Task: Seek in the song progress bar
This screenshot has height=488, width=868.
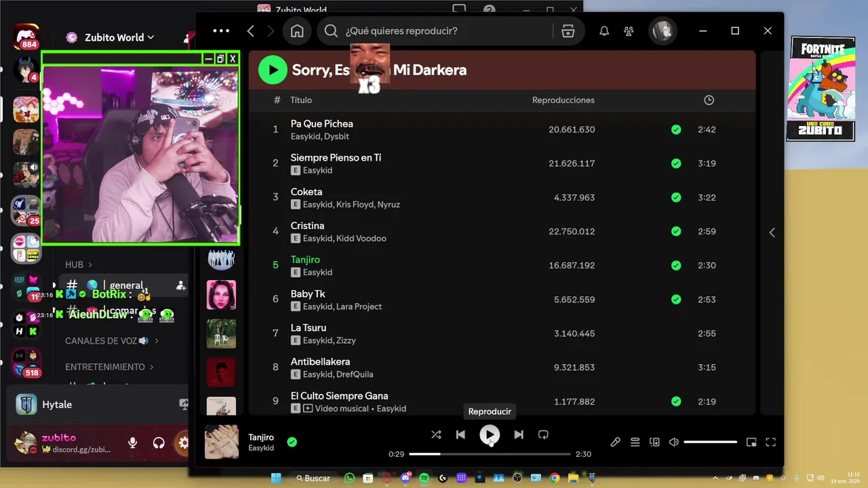Action: pyautogui.click(x=490, y=454)
